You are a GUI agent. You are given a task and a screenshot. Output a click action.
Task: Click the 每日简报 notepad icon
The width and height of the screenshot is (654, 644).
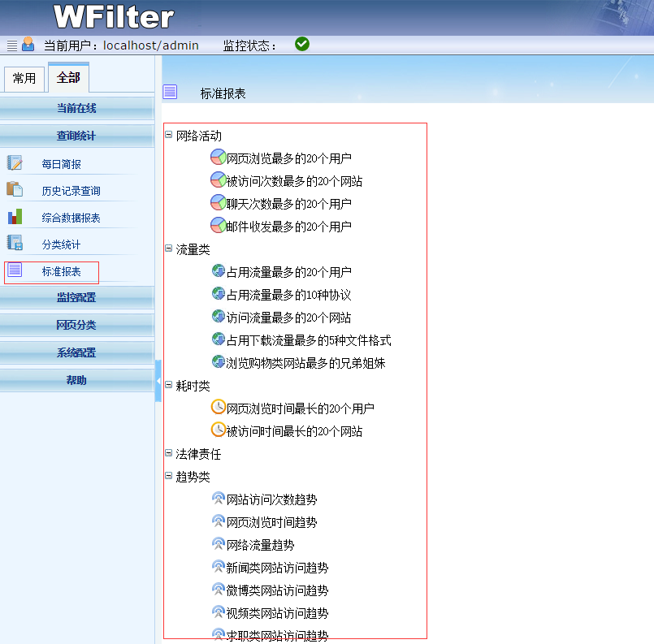coord(15,162)
